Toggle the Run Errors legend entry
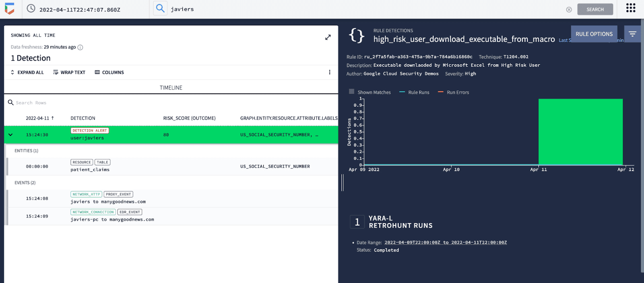 coord(453,92)
